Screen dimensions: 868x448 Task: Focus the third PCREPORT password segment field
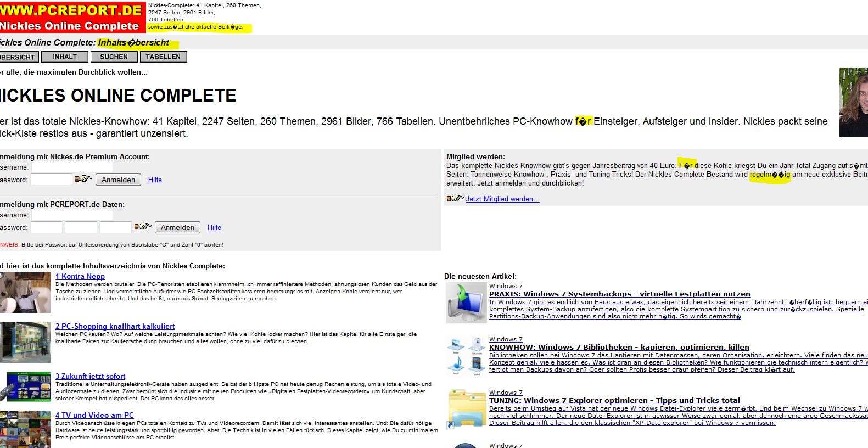[x=116, y=227]
